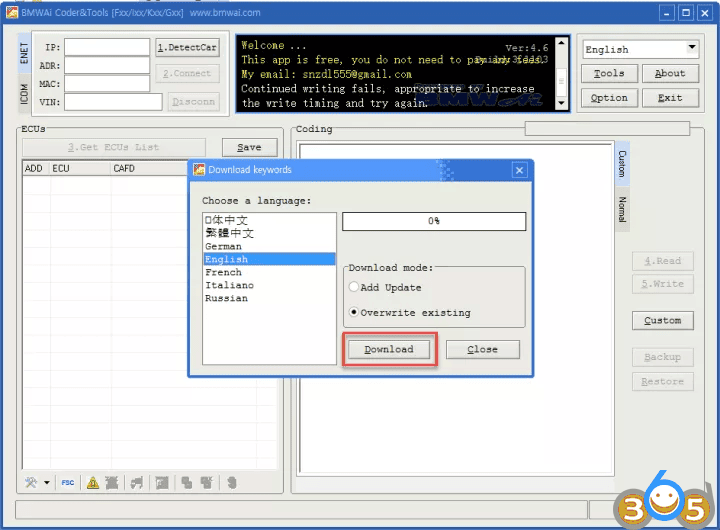
Task: Click the 5.Write button
Action: pyautogui.click(x=663, y=284)
